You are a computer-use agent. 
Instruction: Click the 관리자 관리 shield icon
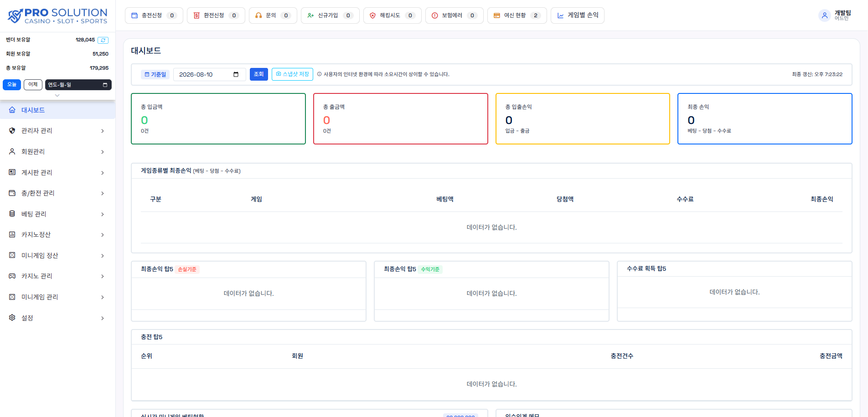click(12, 130)
